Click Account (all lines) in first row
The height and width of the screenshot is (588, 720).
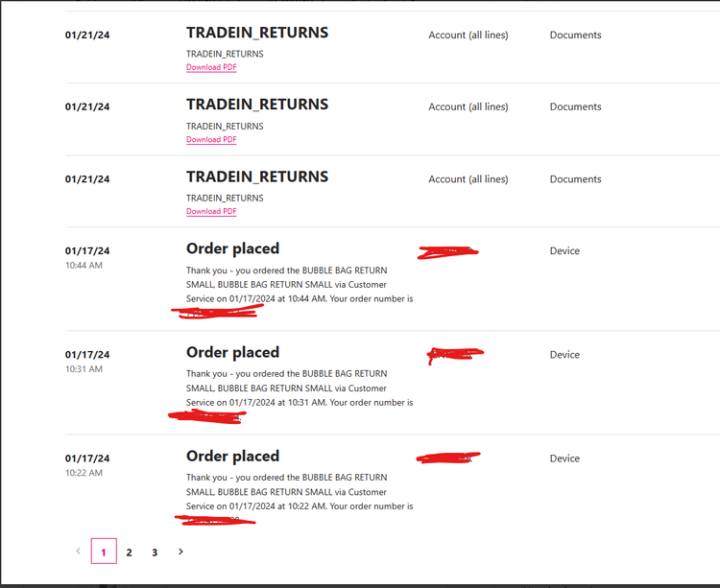[468, 35]
